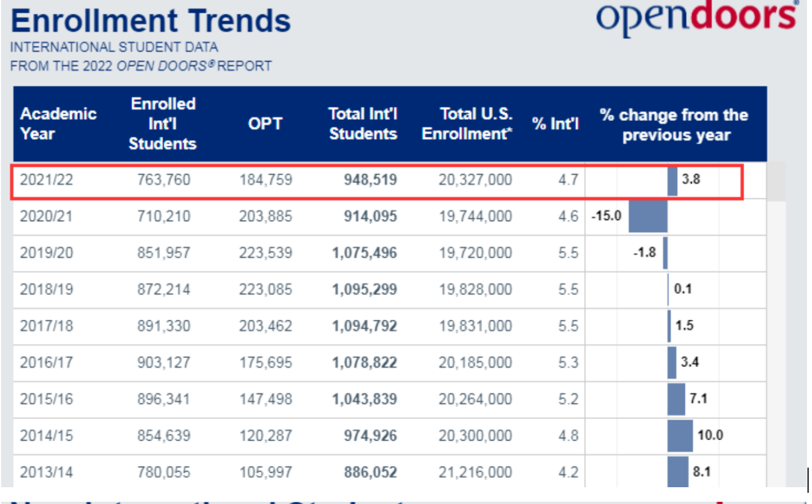Click the 2013/14 academic year cell
812x504 pixels.
(x=46, y=472)
